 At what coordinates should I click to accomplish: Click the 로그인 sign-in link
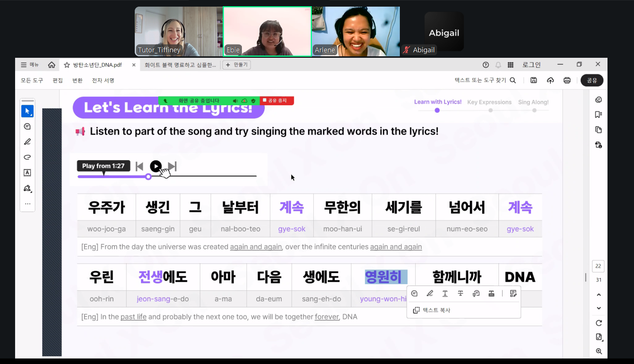(531, 65)
